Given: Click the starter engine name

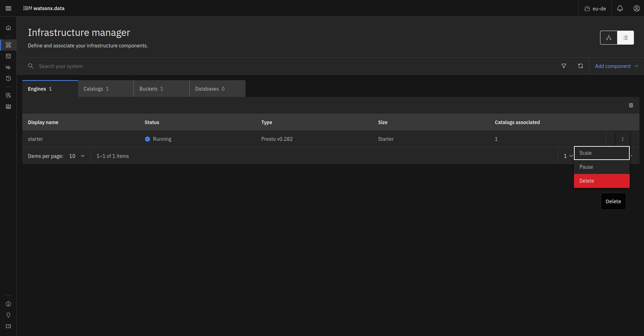Looking at the screenshot, I should [x=36, y=139].
